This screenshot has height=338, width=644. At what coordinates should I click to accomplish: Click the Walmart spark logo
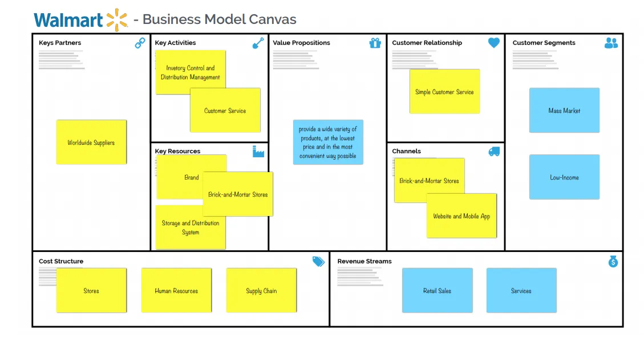point(117,20)
